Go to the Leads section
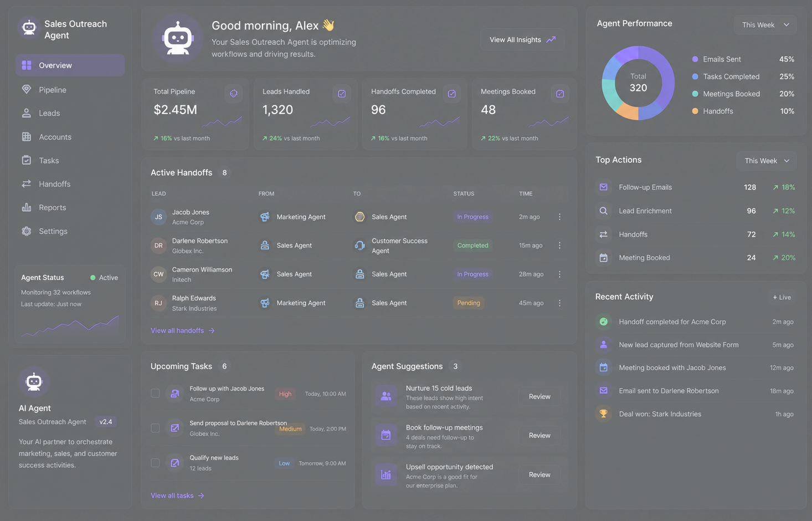 click(x=70, y=113)
